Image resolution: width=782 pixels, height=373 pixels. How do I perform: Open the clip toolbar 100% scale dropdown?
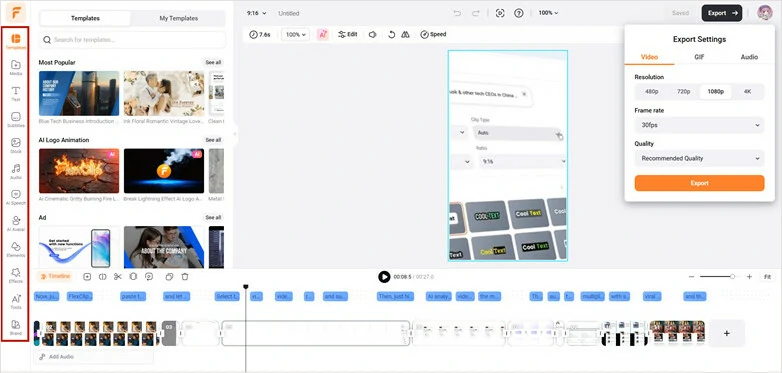point(296,34)
